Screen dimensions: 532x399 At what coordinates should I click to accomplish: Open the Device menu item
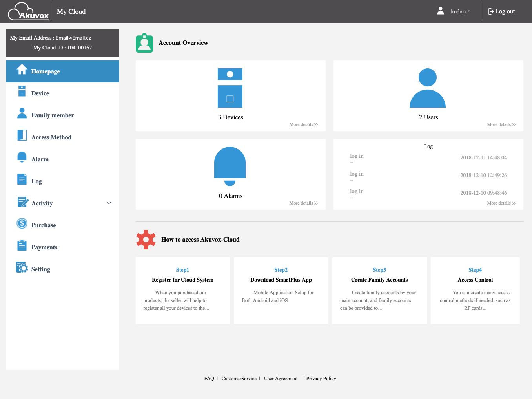[x=63, y=93]
